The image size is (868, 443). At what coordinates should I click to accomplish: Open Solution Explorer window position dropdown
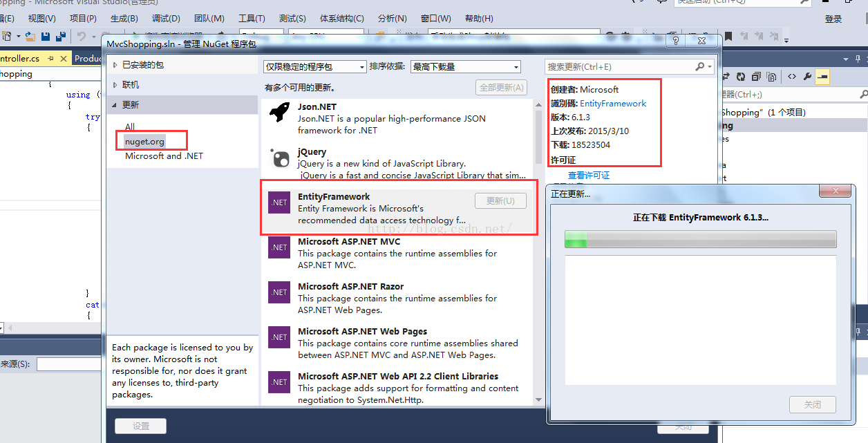[845, 59]
